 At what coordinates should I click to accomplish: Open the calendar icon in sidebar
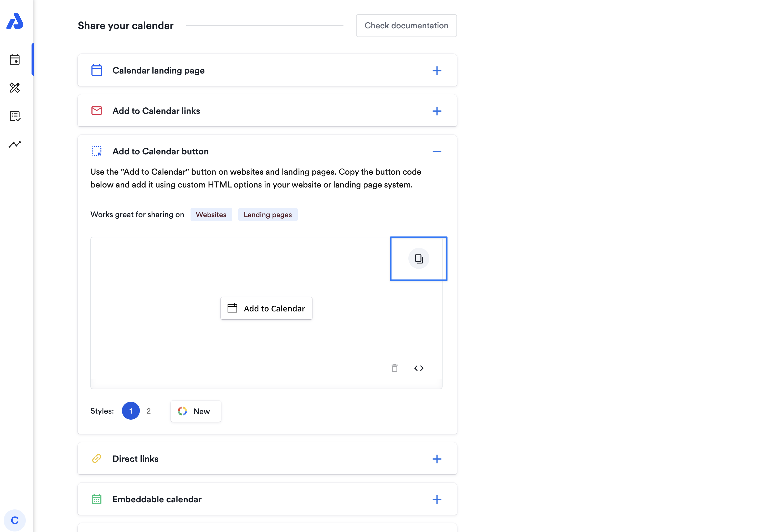click(x=15, y=59)
